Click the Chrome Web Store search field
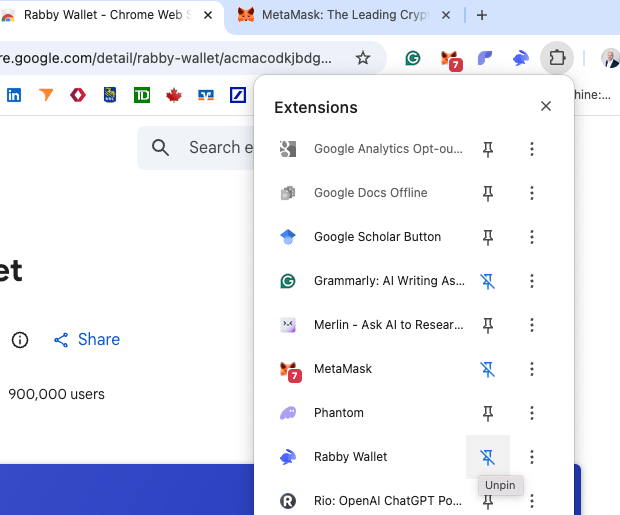 click(196, 148)
